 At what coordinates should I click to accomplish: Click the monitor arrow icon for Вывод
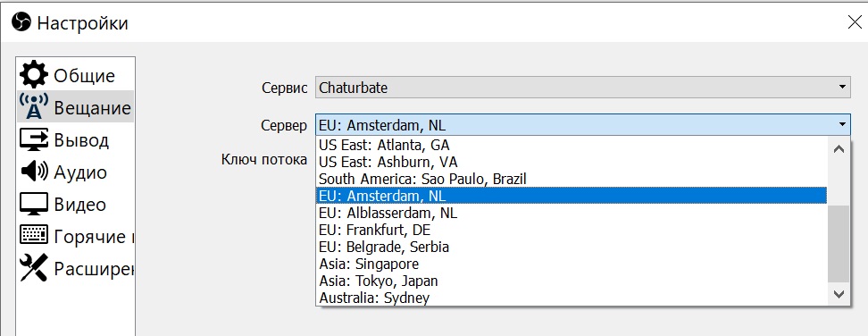pyautogui.click(x=34, y=139)
